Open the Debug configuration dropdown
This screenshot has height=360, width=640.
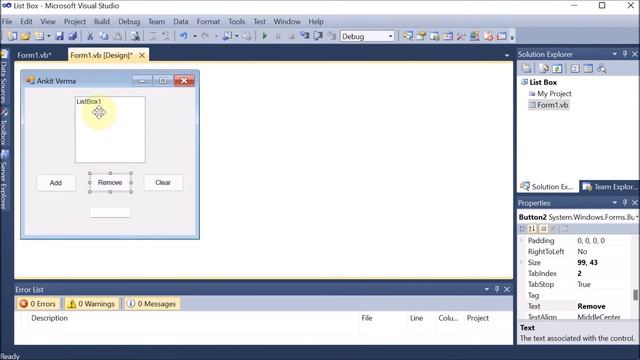[391, 36]
